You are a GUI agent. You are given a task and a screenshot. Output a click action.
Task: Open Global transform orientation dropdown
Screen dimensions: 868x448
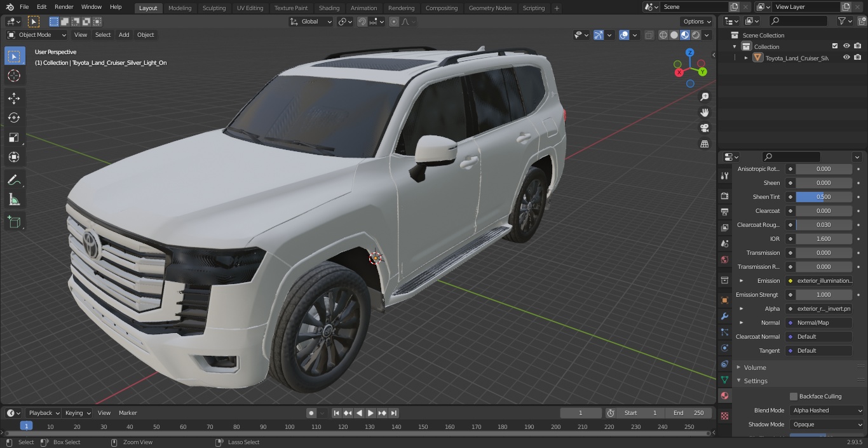[x=311, y=22]
